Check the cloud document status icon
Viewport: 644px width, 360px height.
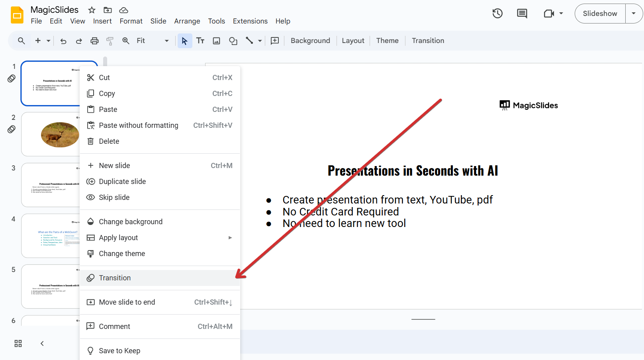[x=123, y=10]
